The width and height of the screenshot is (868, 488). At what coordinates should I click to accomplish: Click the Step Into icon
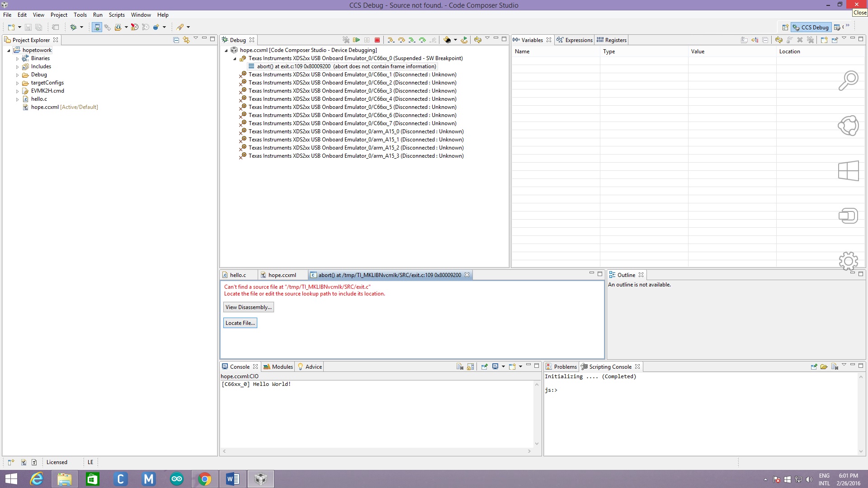coord(391,40)
